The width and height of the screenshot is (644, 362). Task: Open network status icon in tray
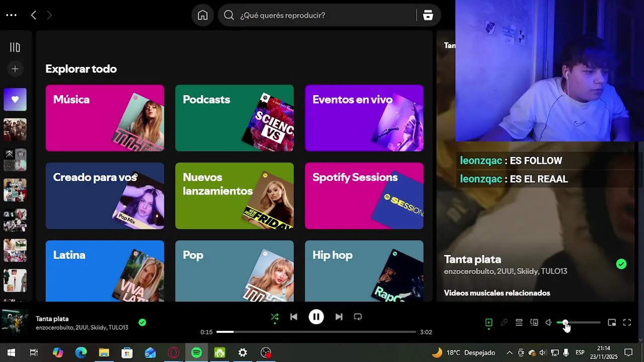coord(554,353)
